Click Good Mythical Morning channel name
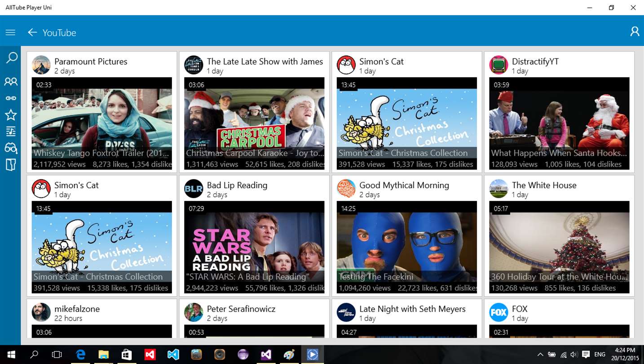 (404, 185)
